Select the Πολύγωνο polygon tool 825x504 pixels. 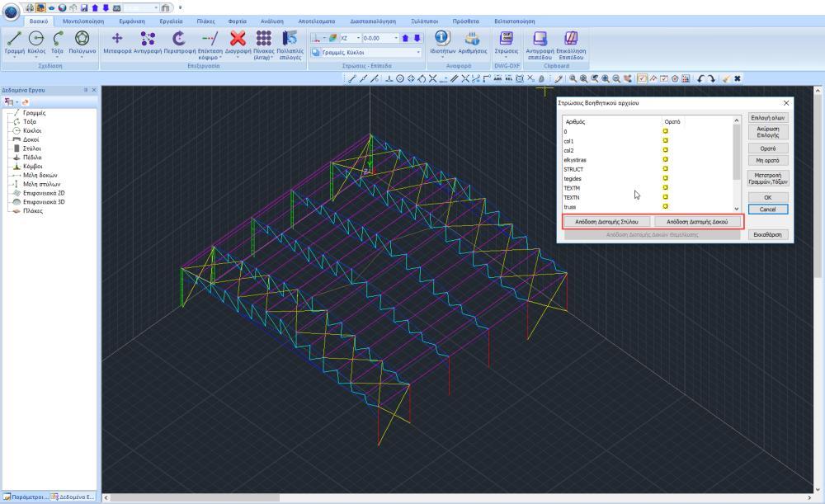pos(82,43)
